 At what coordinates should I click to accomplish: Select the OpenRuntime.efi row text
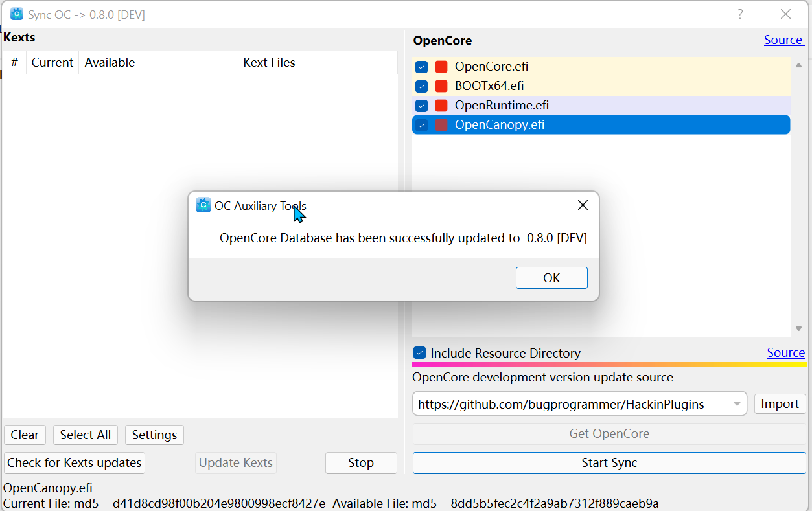[502, 106]
